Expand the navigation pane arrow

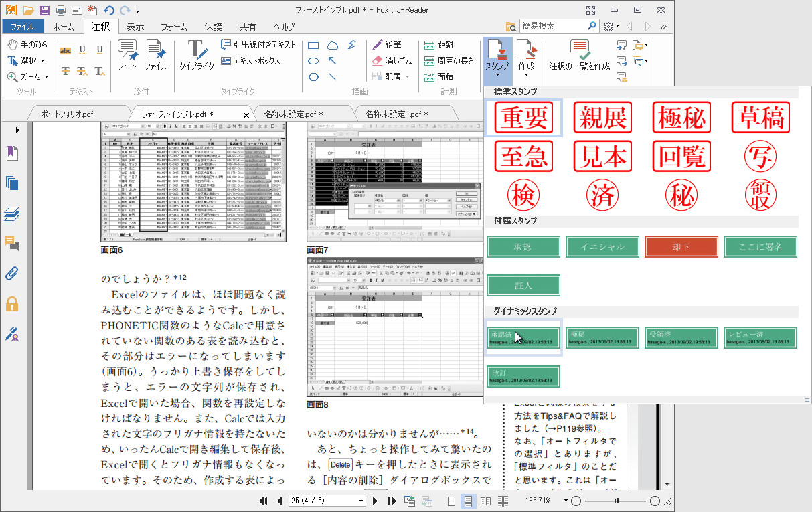point(17,130)
